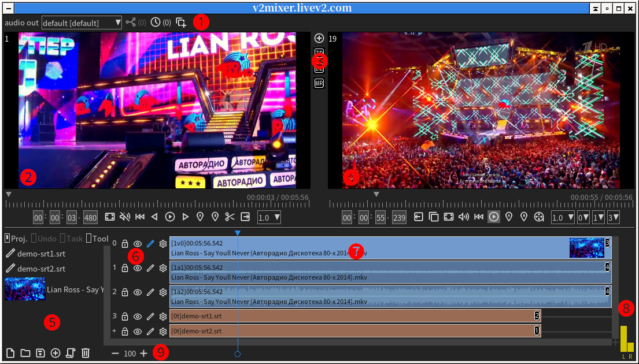The height and width of the screenshot is (364, 639).
Task: Click the trash icon in the project panel
Action: tap(84, 353)
